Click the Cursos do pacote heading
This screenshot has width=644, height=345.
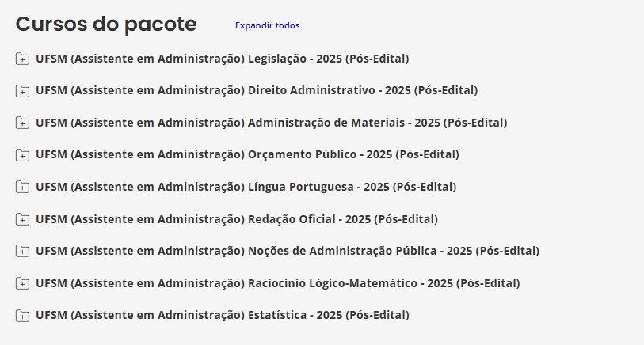(x=106, y=24)
